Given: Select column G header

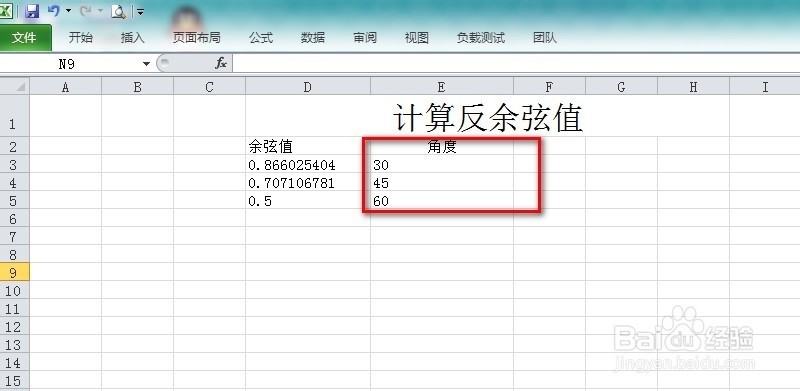Looking at the screenshot, I should pos(621,87).
